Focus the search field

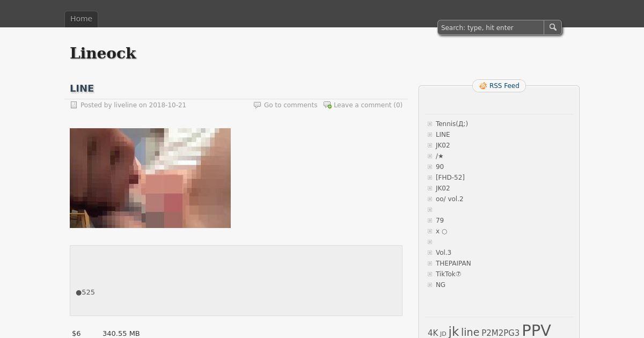491,27
